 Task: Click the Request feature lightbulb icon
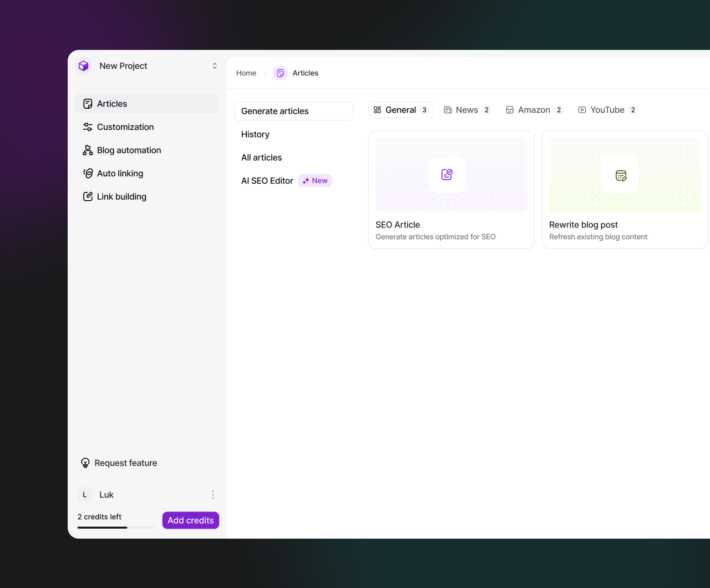85,463
